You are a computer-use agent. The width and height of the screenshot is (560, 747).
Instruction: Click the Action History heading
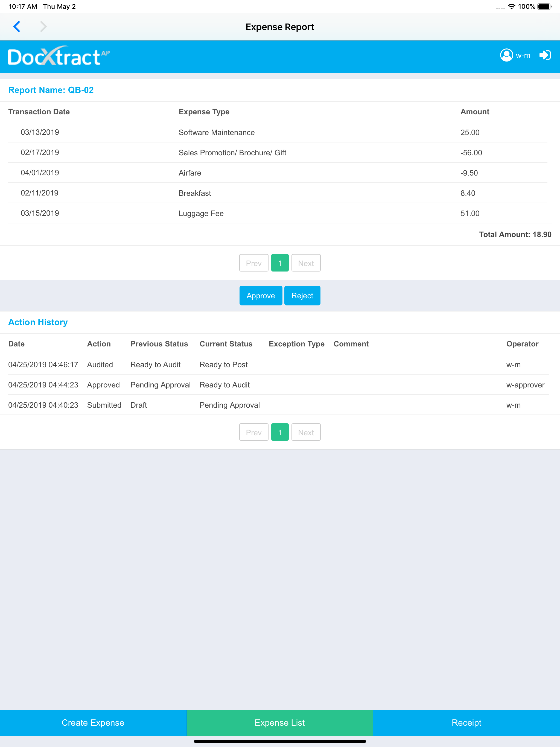[38, 322]
